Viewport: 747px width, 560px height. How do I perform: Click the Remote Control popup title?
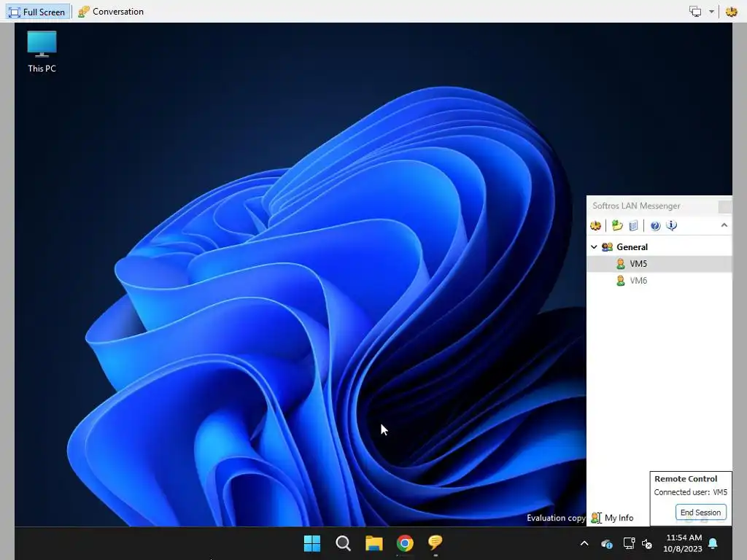tap(686, 479)
